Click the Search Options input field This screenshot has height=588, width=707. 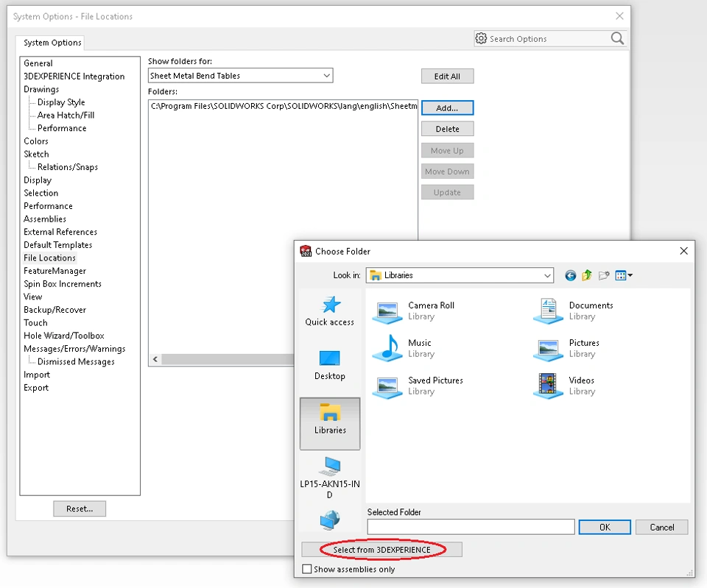click(549, 39)
